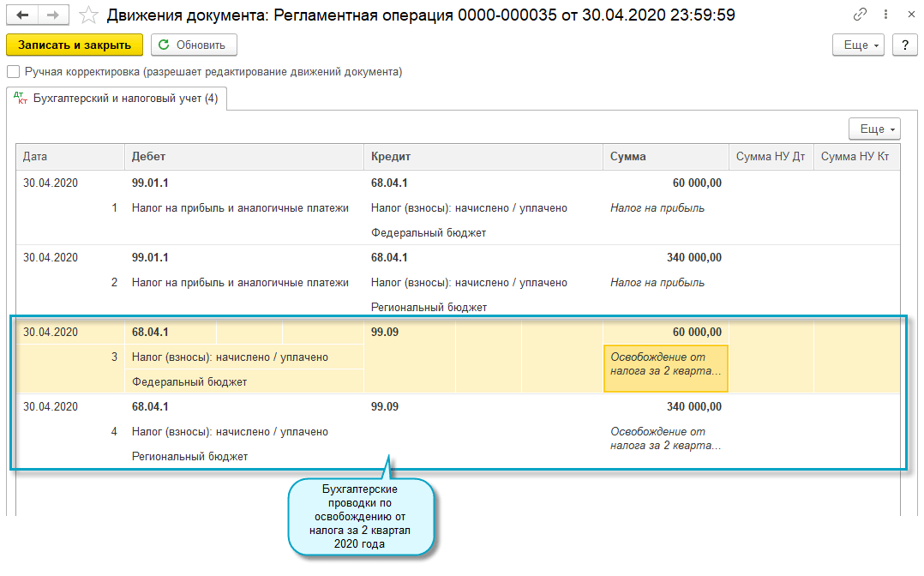Select credit account 99.09 in row 3
Screen dimensions: 924x576
pyautogui.click(x=385, y=333)
